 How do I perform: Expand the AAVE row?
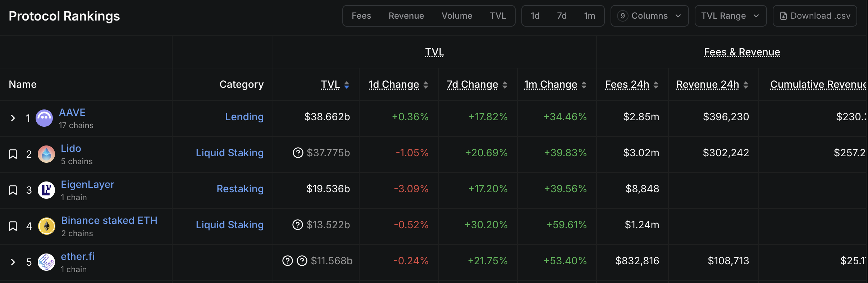(13, 118)
